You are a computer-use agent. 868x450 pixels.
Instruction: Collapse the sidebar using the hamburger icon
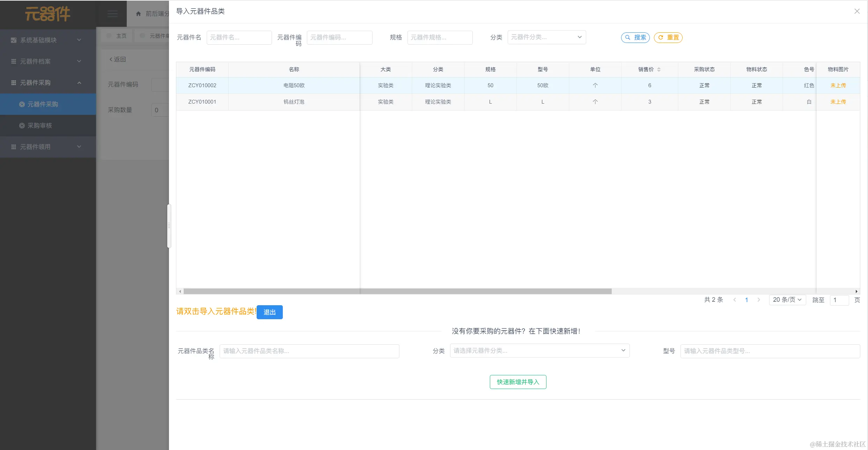tap(112, 14)
